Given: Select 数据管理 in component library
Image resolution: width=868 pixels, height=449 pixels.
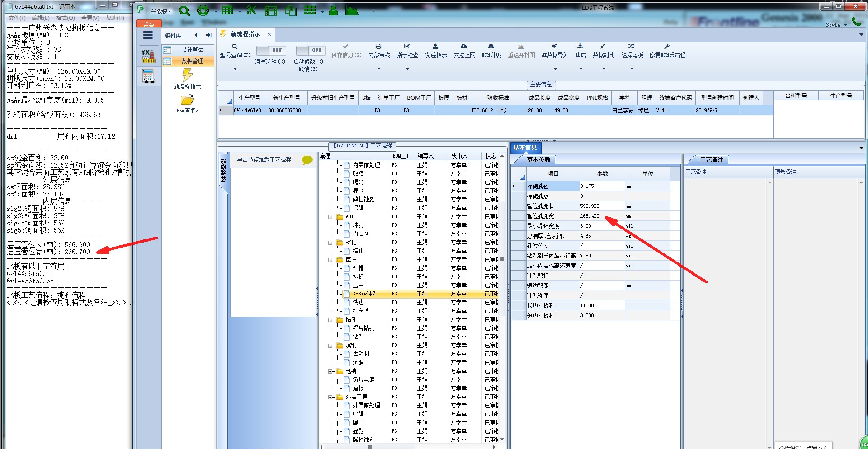Looking at the screenshot, I should [x=188, y=61].
